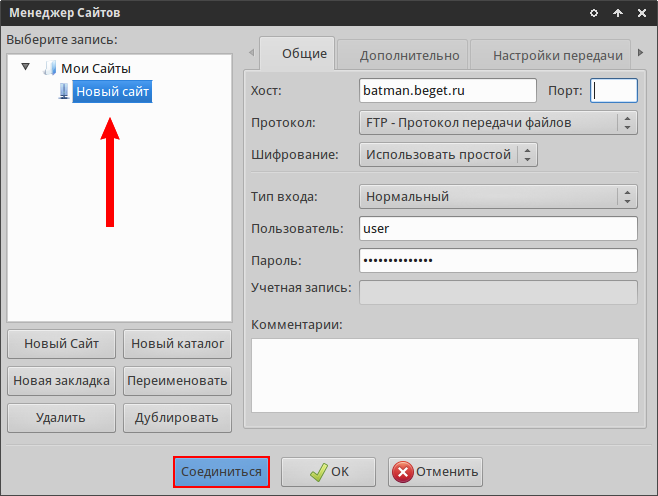Click the Пароль field
658x496 pixels.
coord(498,261)
